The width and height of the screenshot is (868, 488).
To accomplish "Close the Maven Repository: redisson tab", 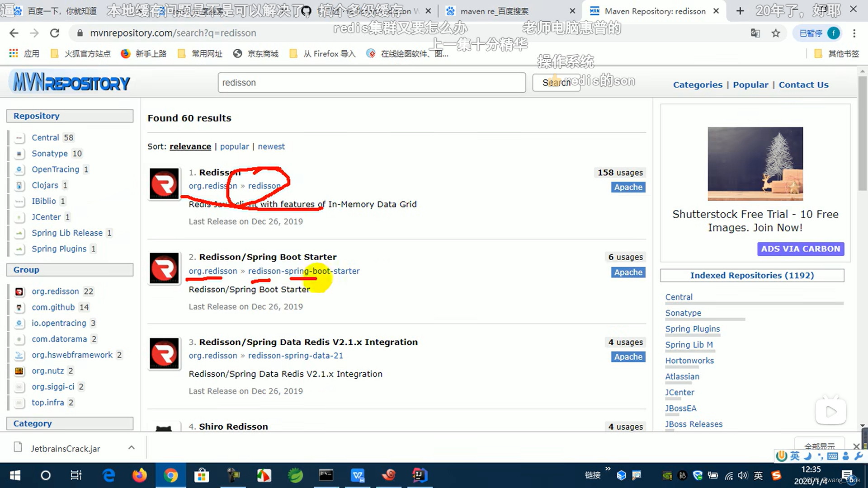I will 716,11.
